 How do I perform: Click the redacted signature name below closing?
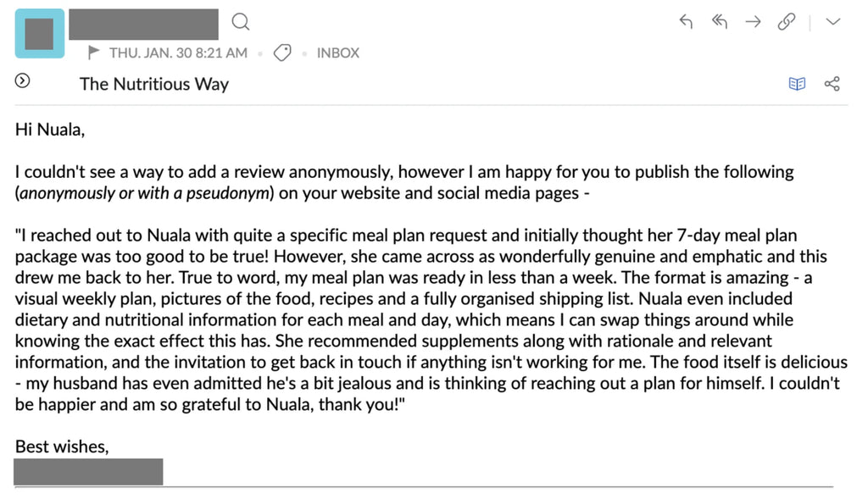pos(88,472)
